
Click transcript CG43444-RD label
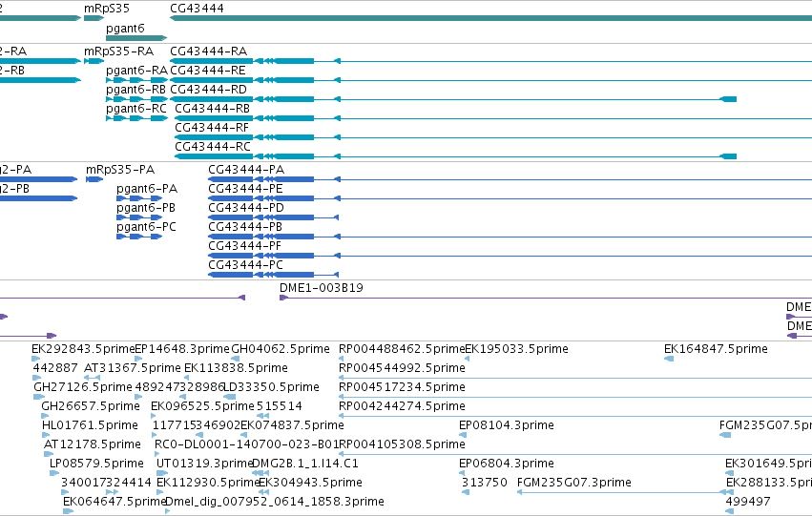pos(208,90)
